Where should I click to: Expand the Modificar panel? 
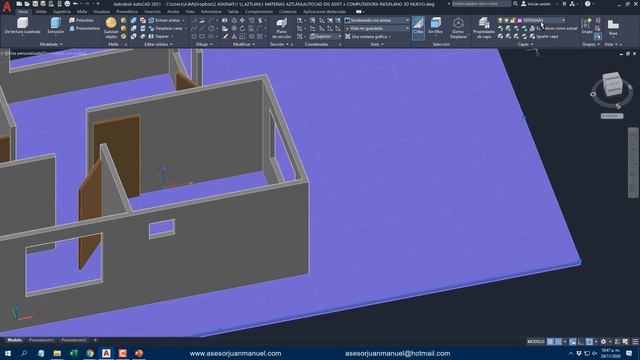point(245,44)
